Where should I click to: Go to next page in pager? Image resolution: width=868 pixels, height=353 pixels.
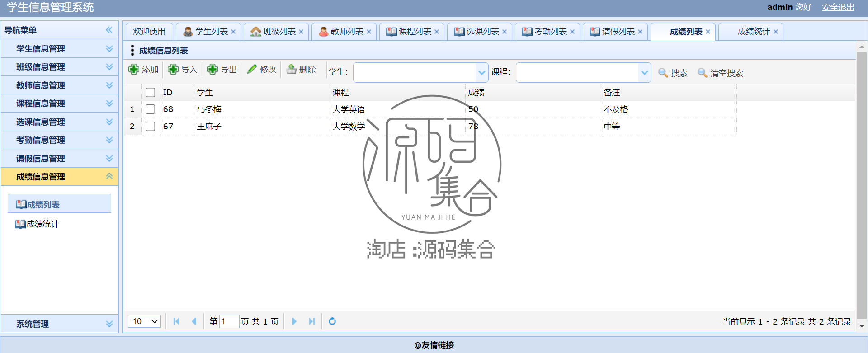click(294, 321)
